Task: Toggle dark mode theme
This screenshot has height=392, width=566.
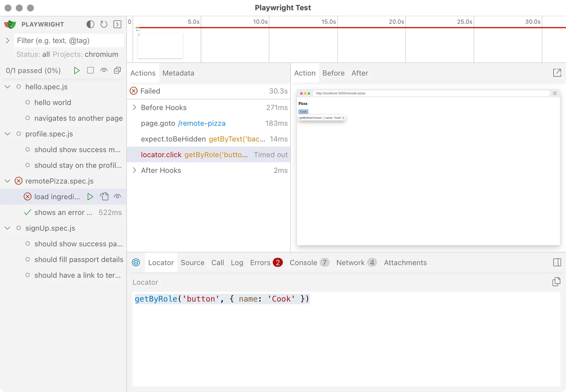Action: pos(90,24)
